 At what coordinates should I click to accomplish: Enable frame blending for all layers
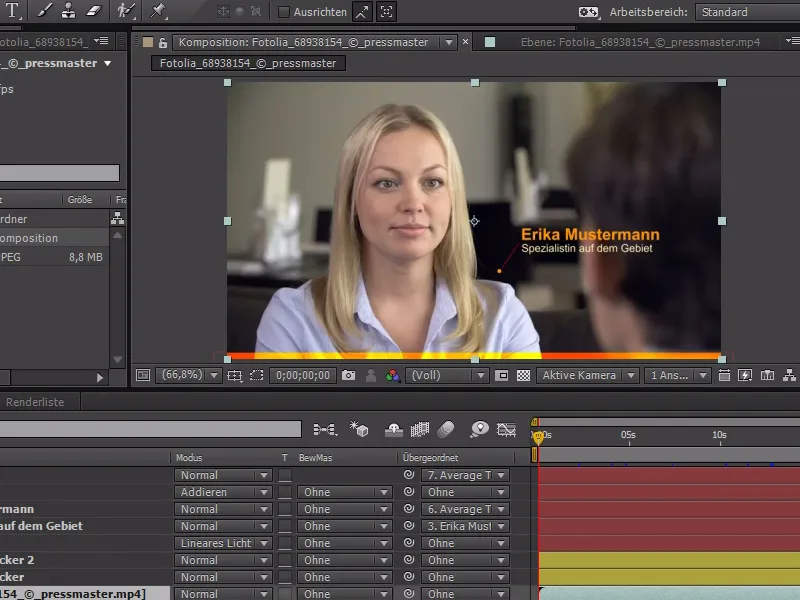pos(420,430)
